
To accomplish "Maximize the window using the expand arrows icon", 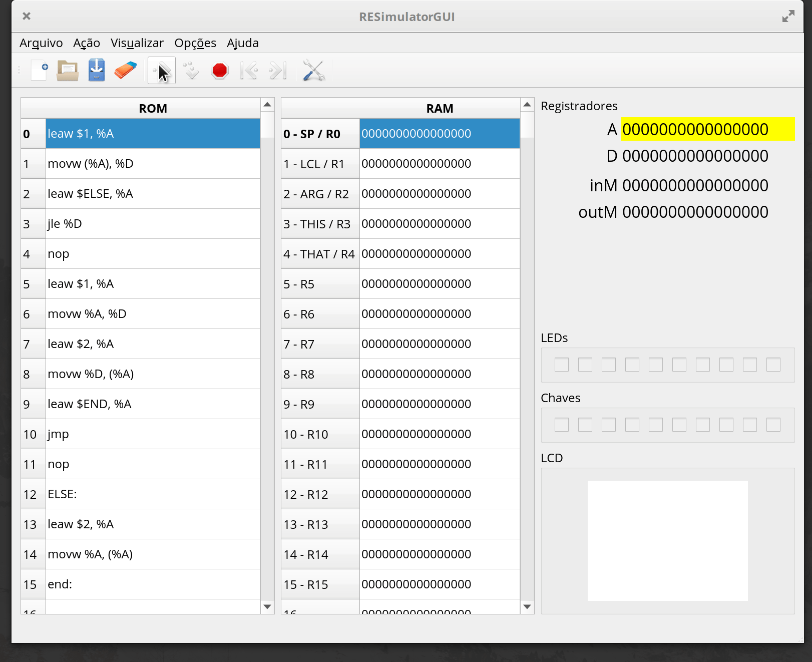I will (788, 16).
